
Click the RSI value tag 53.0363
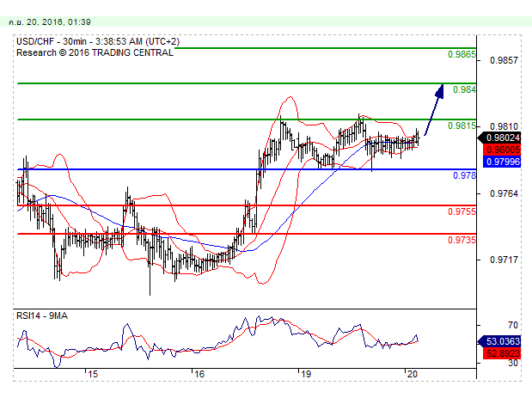pyautogui.click(x=499, y=341)
